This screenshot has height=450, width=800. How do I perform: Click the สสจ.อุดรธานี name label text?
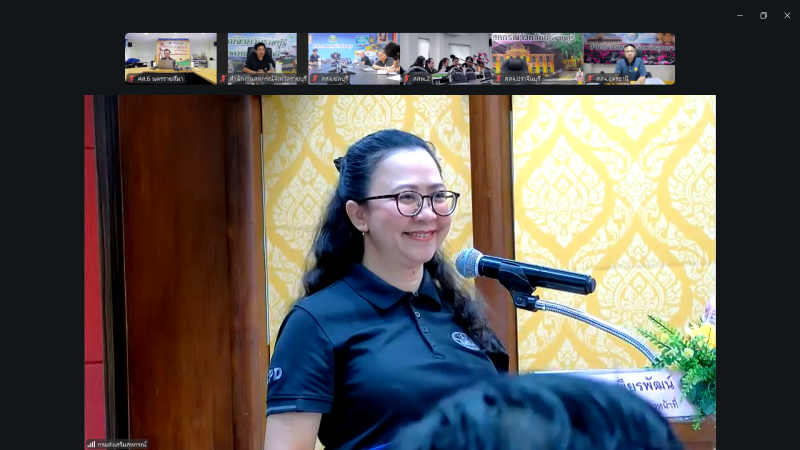(x=613, y=79)
